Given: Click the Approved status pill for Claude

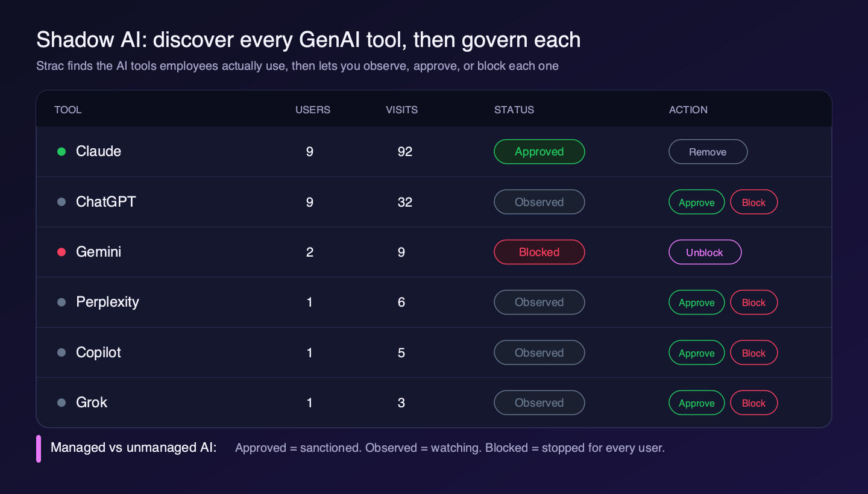Looking at the screenshot, I should pyautogui.click(x=539, y=152).
